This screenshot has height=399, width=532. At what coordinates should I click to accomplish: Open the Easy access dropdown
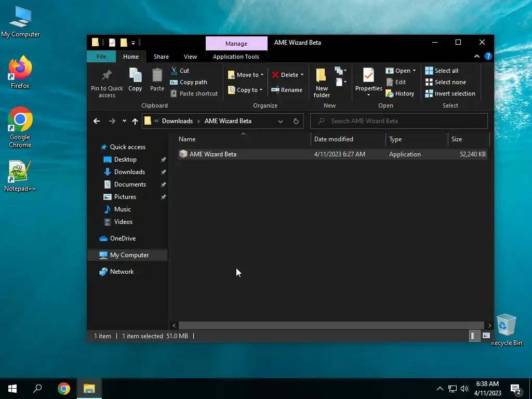click(x=341, y=82)
